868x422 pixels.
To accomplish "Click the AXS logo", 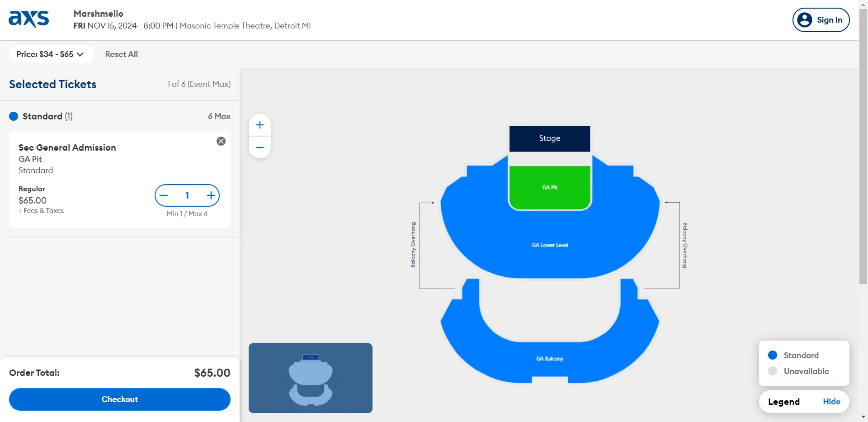I will pos(28,19).
